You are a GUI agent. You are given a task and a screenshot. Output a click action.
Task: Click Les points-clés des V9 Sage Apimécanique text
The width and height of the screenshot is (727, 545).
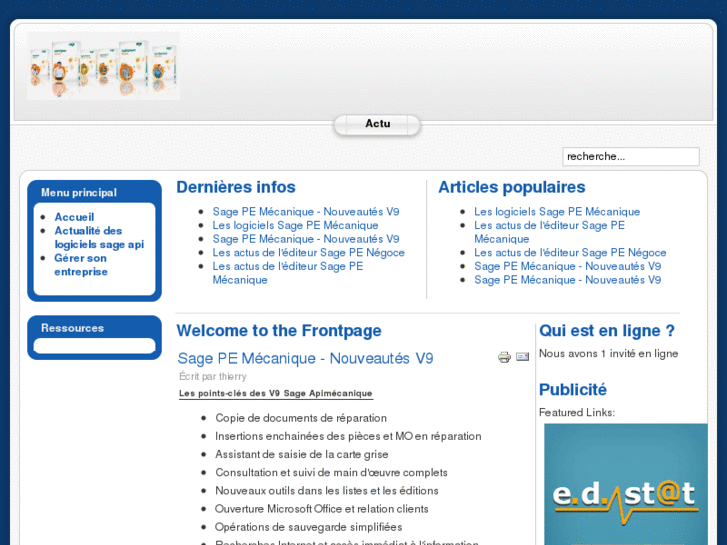pos(276,393)
